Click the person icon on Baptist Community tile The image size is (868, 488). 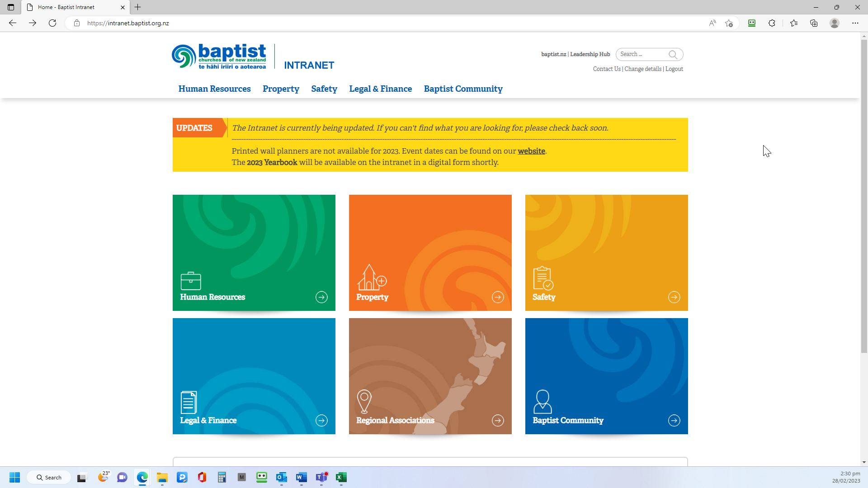pyautogui.click(x=542, y=402)
